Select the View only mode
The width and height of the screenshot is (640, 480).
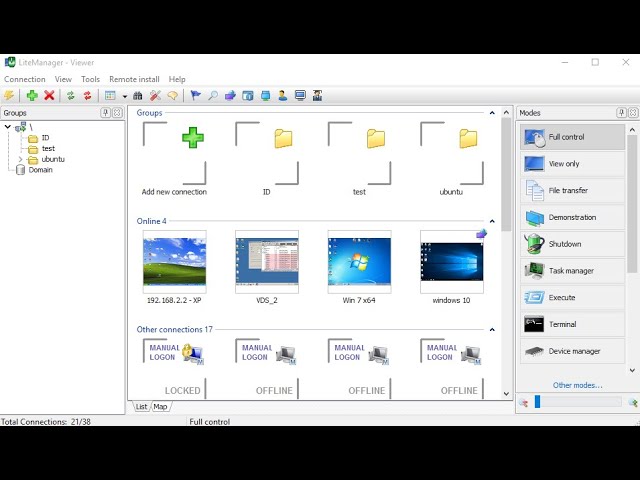coord(572,164)
